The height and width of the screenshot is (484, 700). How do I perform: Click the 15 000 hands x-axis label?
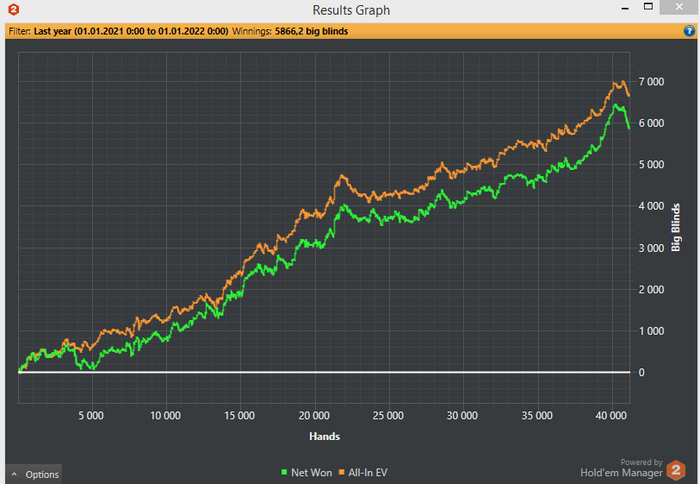click(239, 416)
